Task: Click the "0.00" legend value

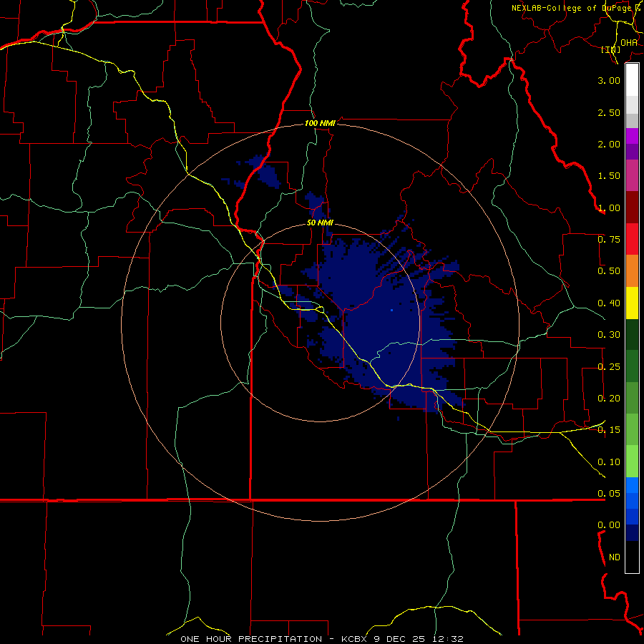Action: click(609, 525)
